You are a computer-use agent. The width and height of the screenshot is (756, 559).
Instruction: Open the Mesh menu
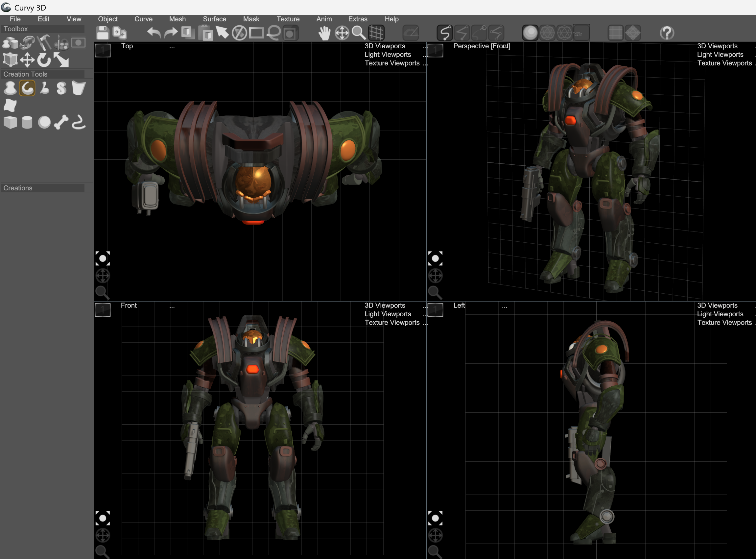tap(177, 19)
